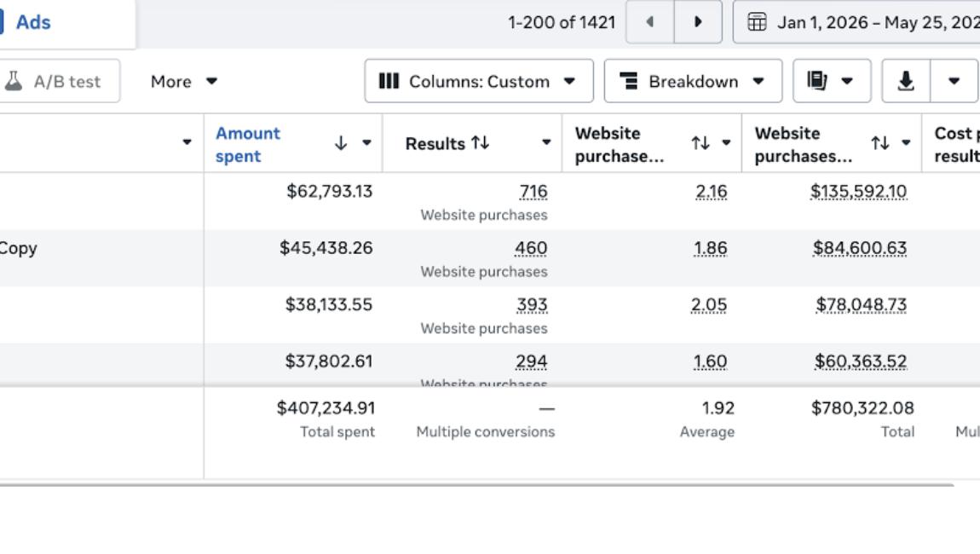Open Website purchase column options caret

click(726, 143)
